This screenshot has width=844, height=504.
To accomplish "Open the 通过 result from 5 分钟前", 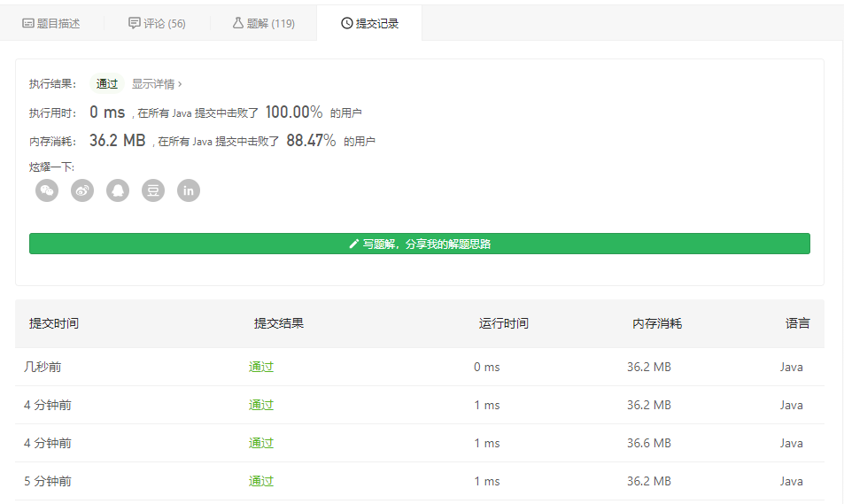I will point(261,481).
